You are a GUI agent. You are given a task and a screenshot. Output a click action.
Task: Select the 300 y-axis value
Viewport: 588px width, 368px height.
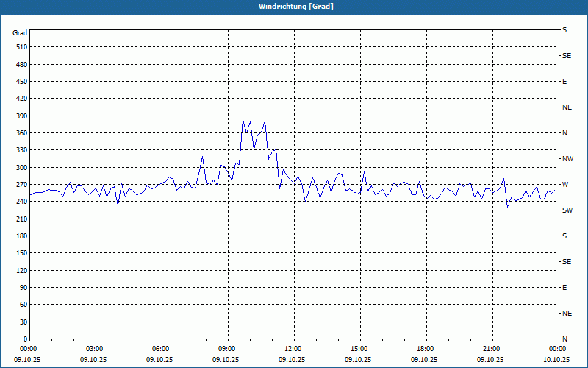point(21,167)
